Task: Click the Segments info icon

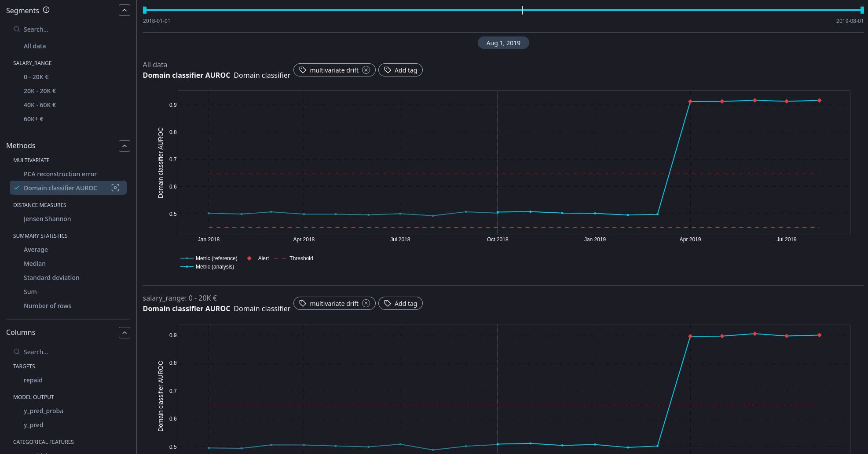Action: (x=46, y=10)
